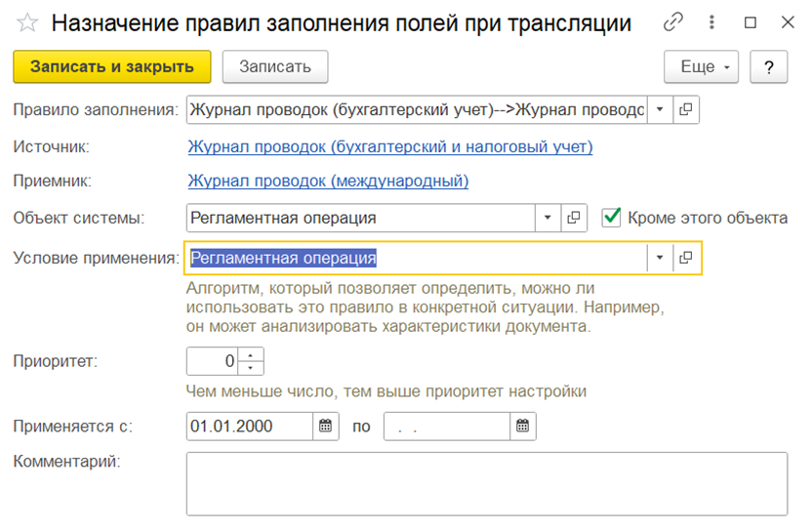Open calendar for the 'по' end date
Screen dimensions: 812x530
point(523,427)
